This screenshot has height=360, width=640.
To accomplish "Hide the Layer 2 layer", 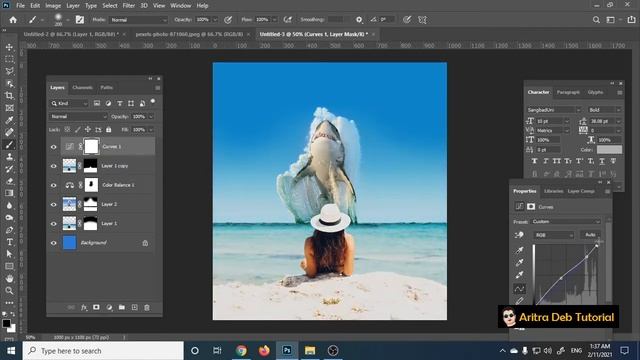I will tap(53, 204).
